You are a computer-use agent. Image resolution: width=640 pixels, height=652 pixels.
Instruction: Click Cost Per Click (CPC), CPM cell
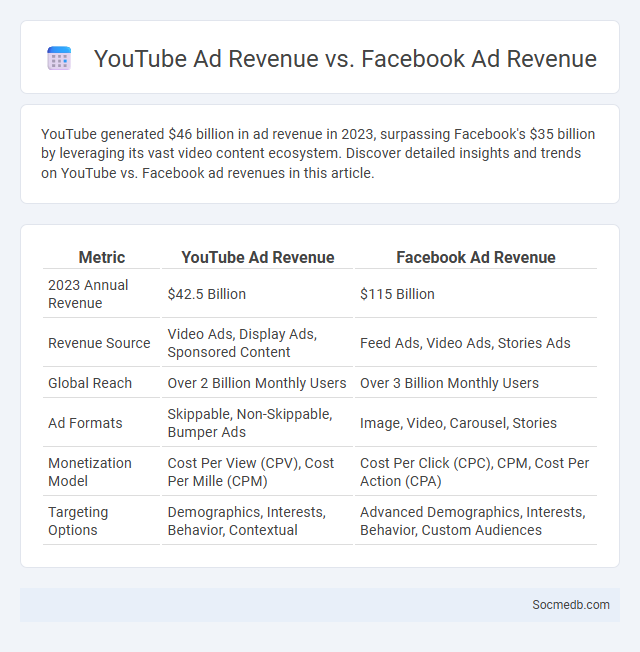476,472
